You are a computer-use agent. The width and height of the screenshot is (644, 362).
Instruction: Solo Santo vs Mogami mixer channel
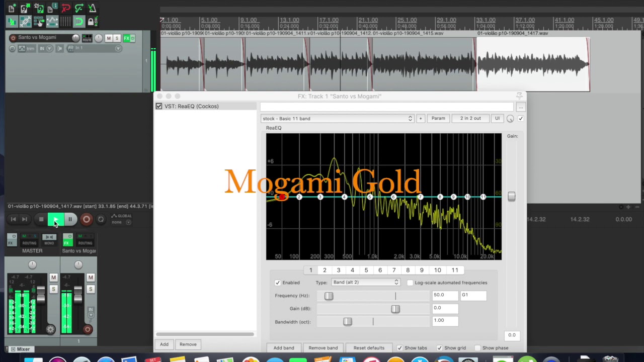pyautogui.click(x=91, y=289)
